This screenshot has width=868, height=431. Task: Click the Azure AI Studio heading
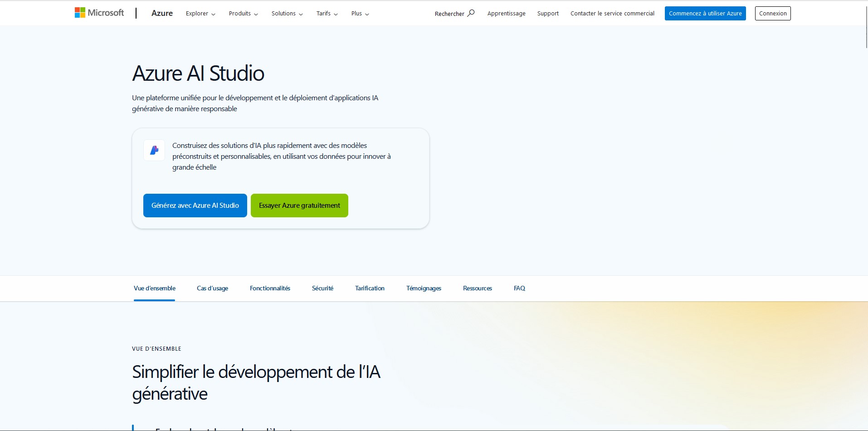click(198, 73)
